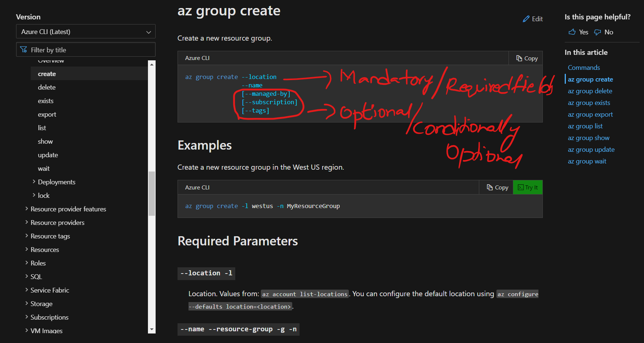Select the exists item in sidebar
644x343 pixels.
point(46,101)
